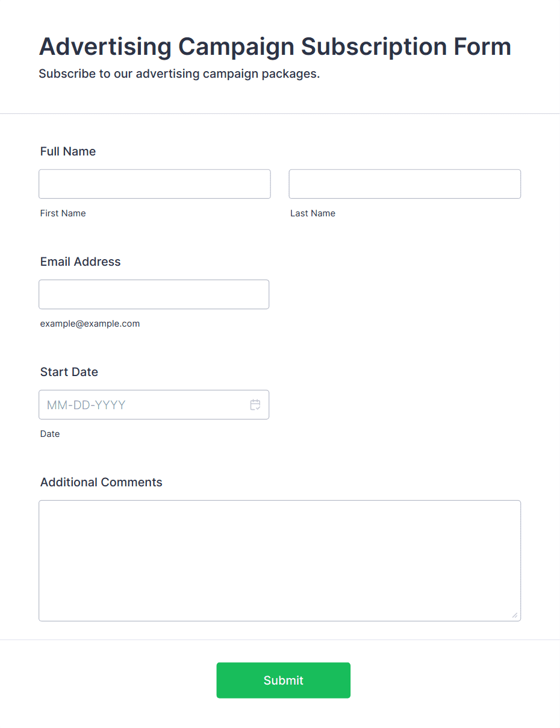The height and width of the screenshot is (728, 560).
Task: Click the Full Name label
Action: point(68,151)
